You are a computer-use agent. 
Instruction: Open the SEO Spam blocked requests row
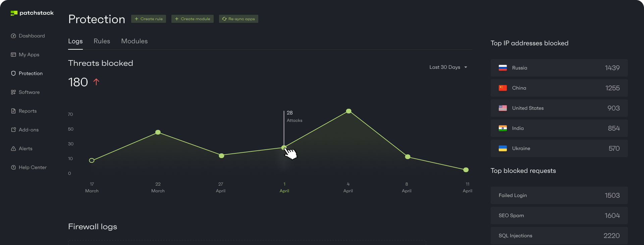pyautogui.click(x=559, y=215)
